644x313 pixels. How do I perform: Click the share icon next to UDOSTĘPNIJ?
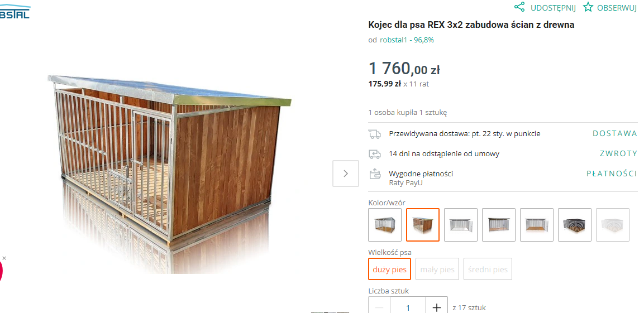coord(519,7)
